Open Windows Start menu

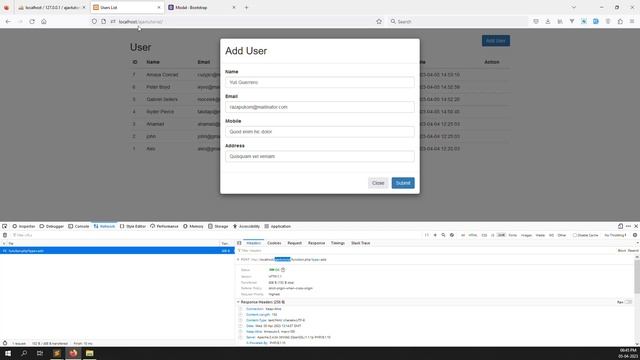tap(8, 353)
